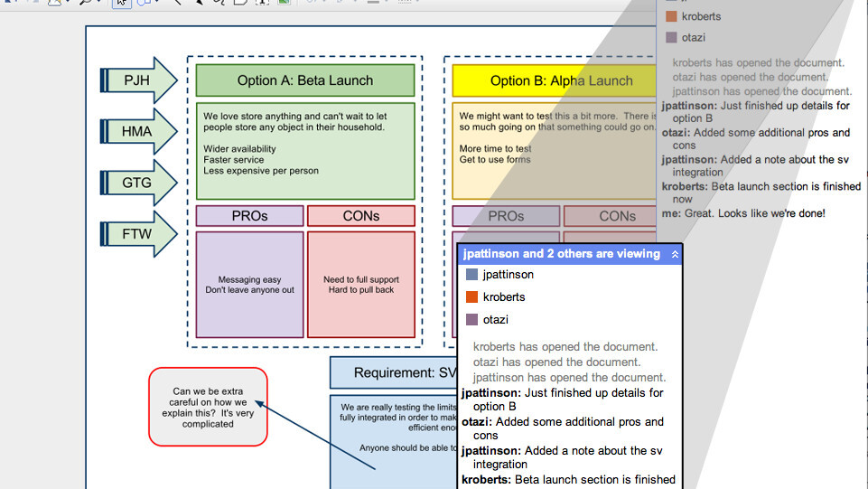This screenshot has height=489, width=868.
Task: Select otazi in the foreground viewers list
Action: 495,320
